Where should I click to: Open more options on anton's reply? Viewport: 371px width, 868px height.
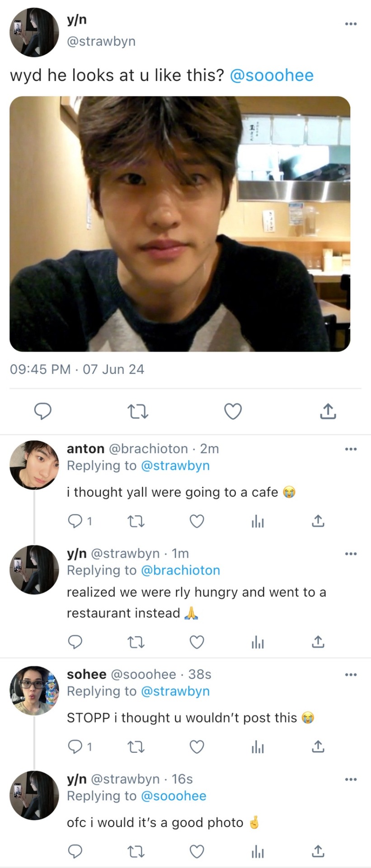click(351, 449)
